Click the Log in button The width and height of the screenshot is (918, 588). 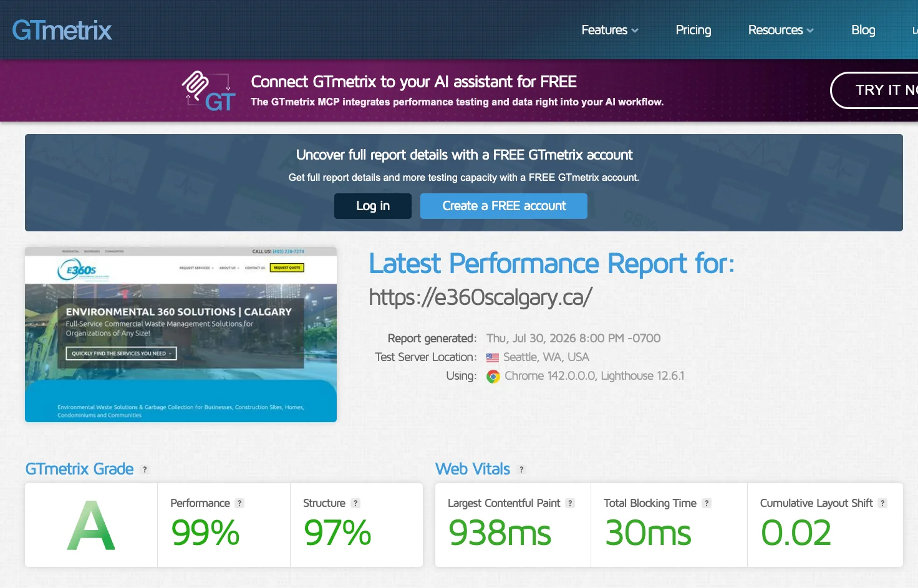pos(373,206)
